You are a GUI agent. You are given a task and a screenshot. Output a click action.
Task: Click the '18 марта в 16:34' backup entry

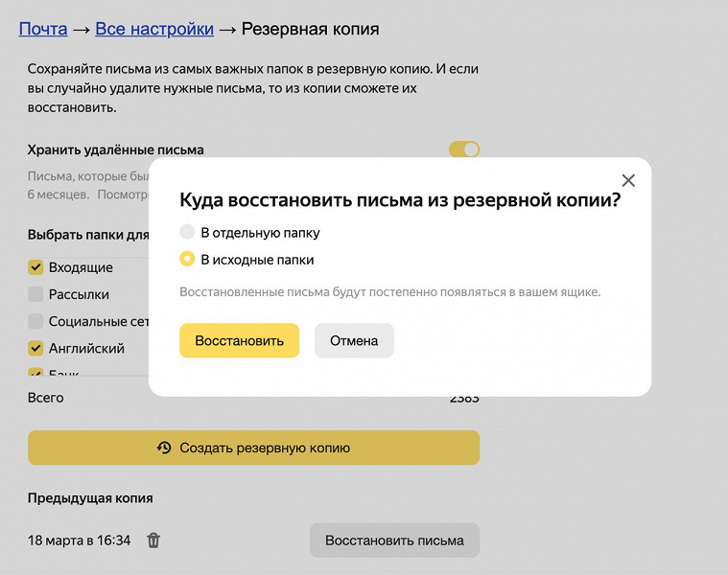point(79,540)
